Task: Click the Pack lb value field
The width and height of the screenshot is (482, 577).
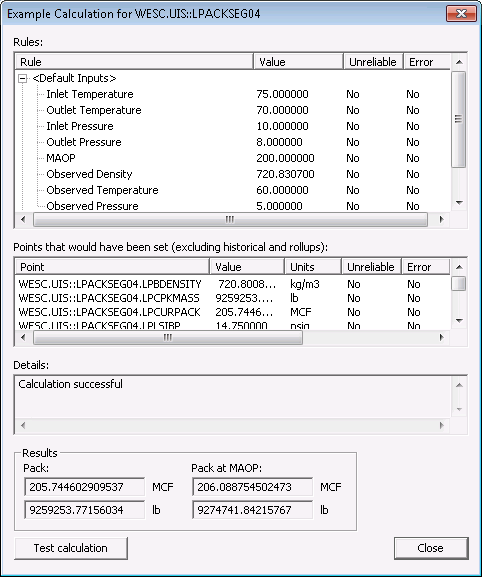Action: [85, 510]
